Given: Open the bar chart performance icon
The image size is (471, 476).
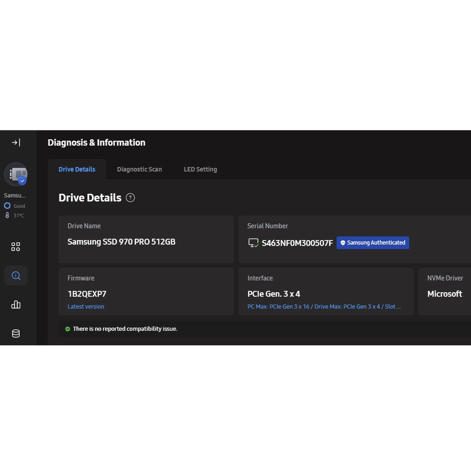Looking at the screenshot, I should pyautogui.click(x=16, y=304).
